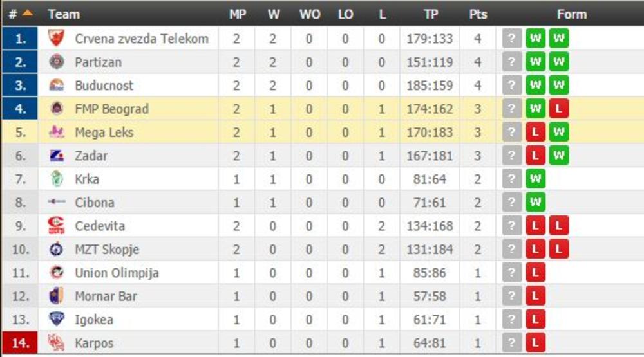
Task: Sort standings by the MP column header
Action: (x=237, y=14)
